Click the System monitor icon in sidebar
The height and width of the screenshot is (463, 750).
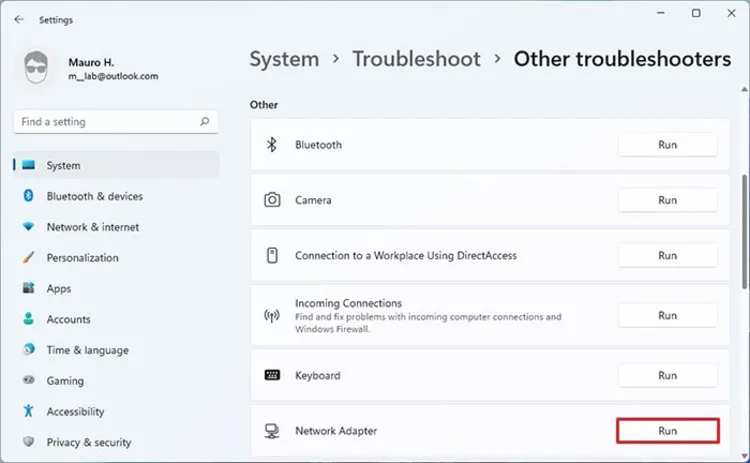tap(28, 165)
